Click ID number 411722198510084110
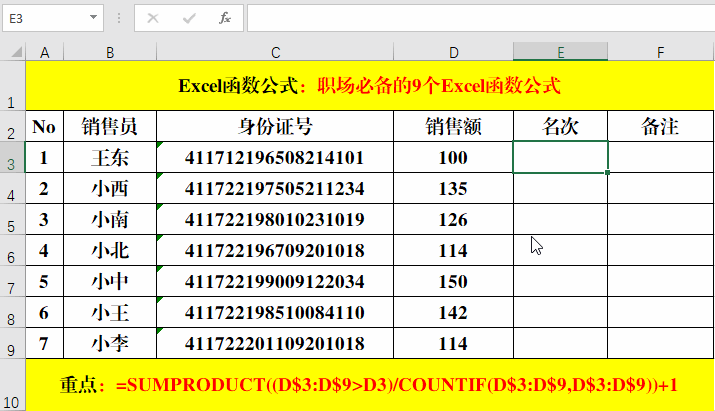Screen dimensions: 715x411 coord(275,312)
